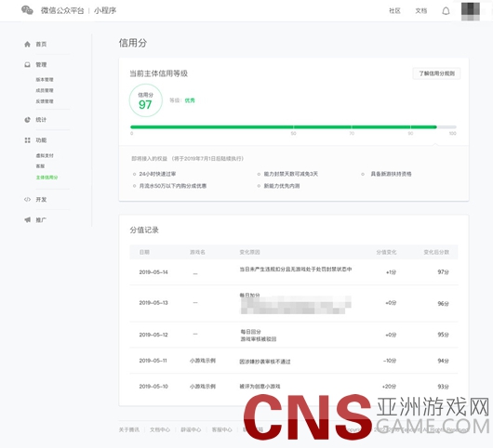Image resolution: width=493 pixels, height=448 pixels.
Task: Select 版本管理 in the sidebar
Action: [x=45, y=80]
